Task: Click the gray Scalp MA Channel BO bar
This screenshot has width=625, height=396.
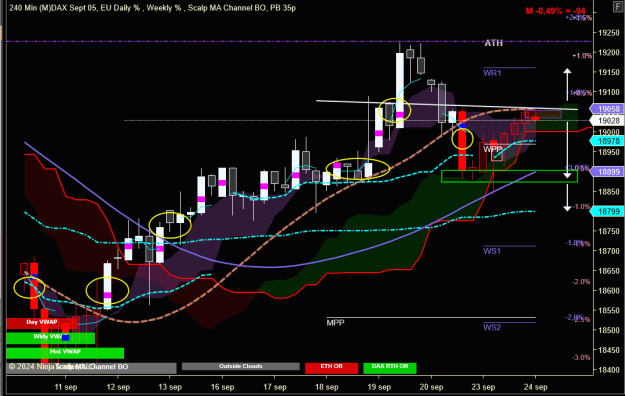Action: [91, 368]
